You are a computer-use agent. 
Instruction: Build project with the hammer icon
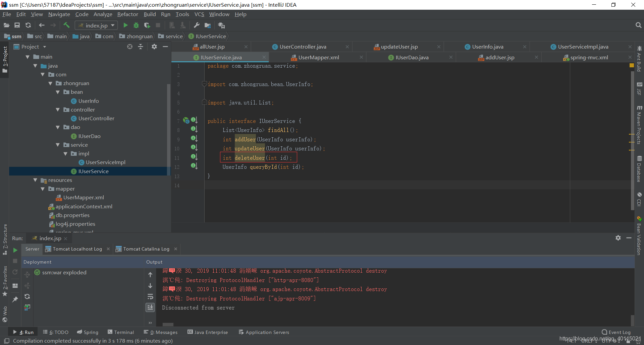pos(66,25)
